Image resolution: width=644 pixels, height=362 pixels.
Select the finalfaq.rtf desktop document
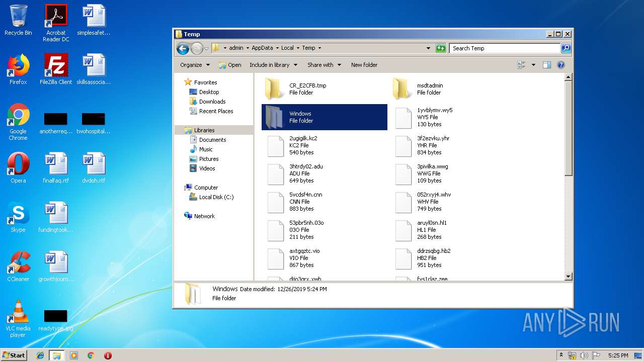[56, 167]
